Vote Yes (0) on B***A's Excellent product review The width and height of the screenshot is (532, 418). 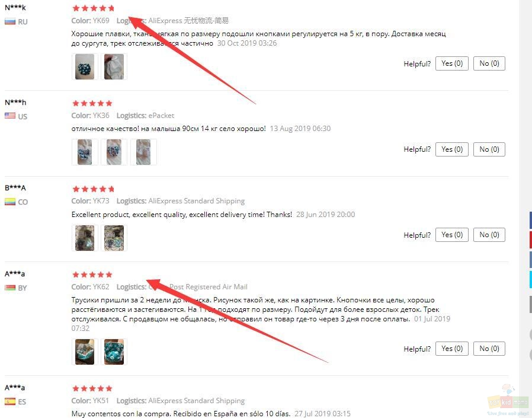click(x=452, y=235)
